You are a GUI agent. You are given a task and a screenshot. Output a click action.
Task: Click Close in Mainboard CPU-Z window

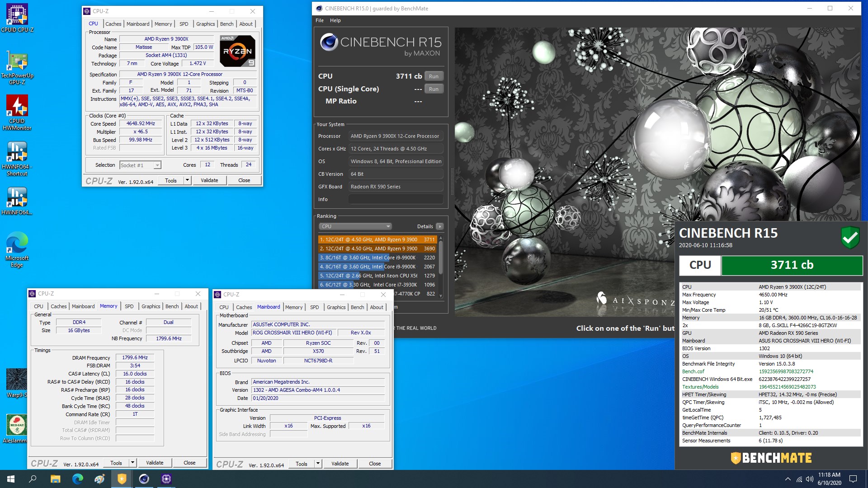click(x=375, y=464)
